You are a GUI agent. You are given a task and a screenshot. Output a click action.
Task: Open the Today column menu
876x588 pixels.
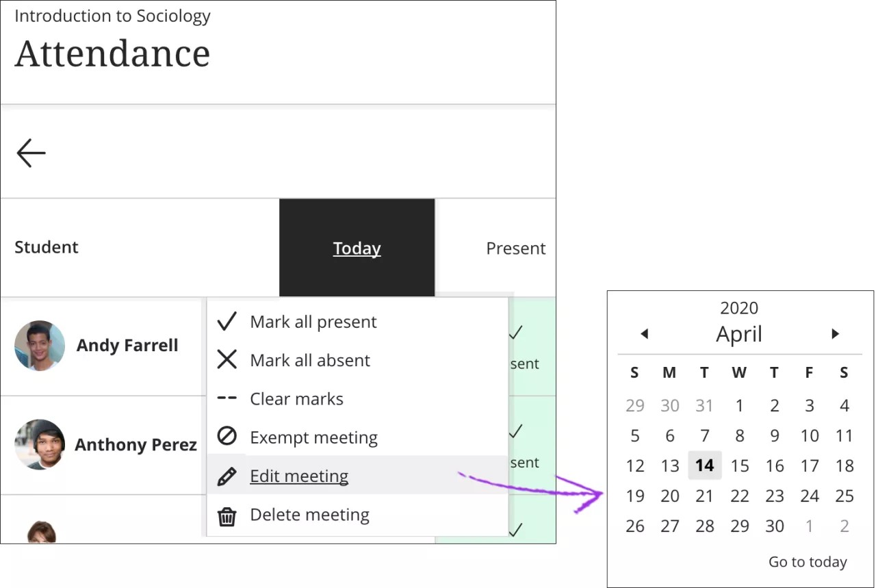pos(357,248)
